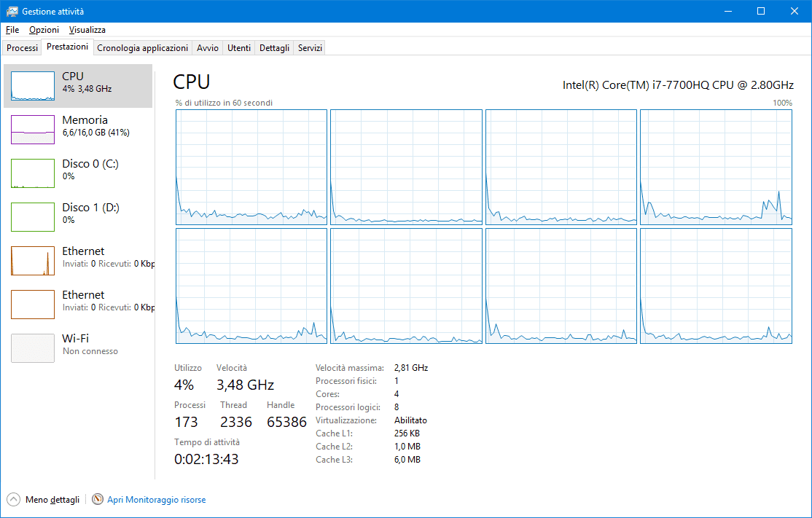Switch to the Cronologia applicazioni tab
Image resolution: width=812 pixels, height=518 pixels.
[x=142, y=48]
